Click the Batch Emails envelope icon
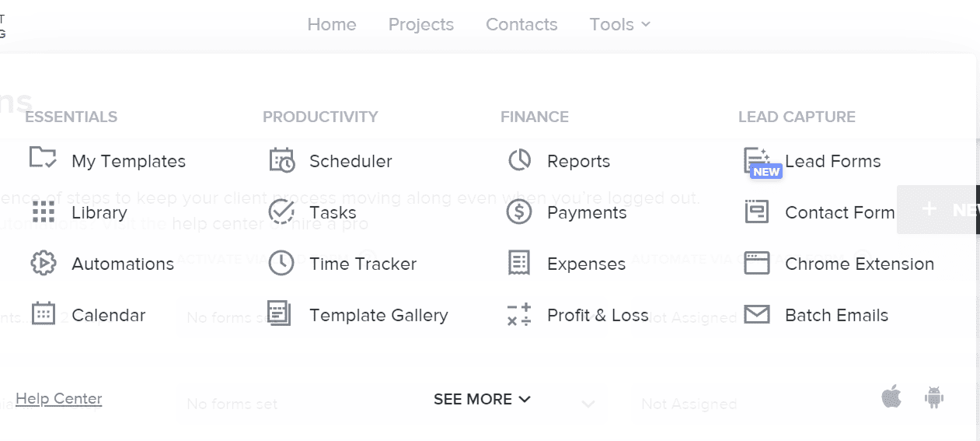The image size is (980, 441). [x=756, y=314]
